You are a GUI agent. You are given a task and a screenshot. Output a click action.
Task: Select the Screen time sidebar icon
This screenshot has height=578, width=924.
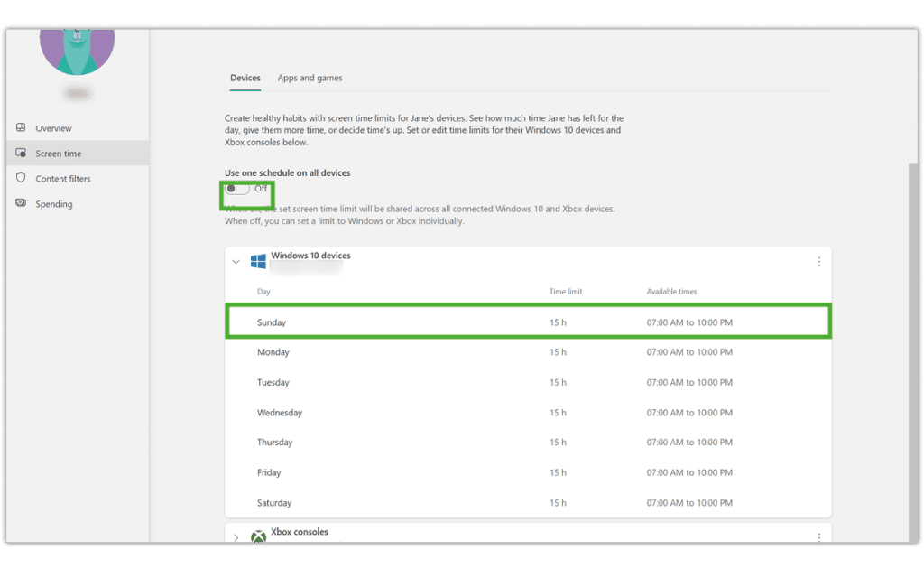[20, 153]
